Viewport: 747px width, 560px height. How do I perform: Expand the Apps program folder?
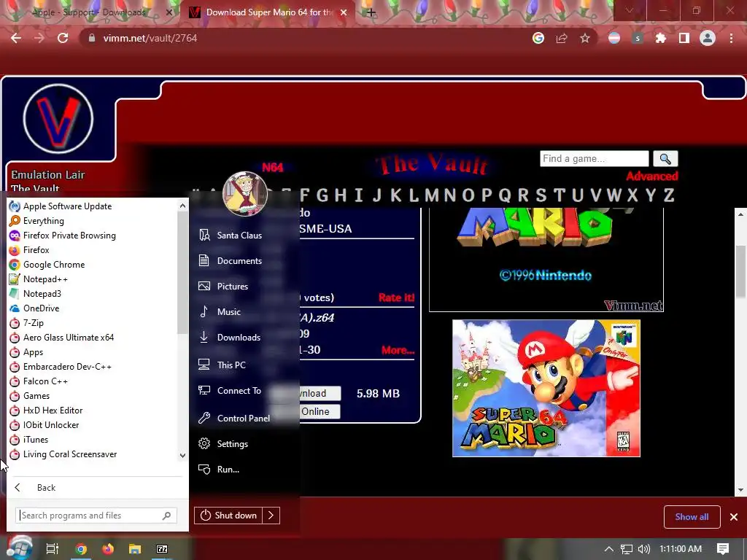33,352
